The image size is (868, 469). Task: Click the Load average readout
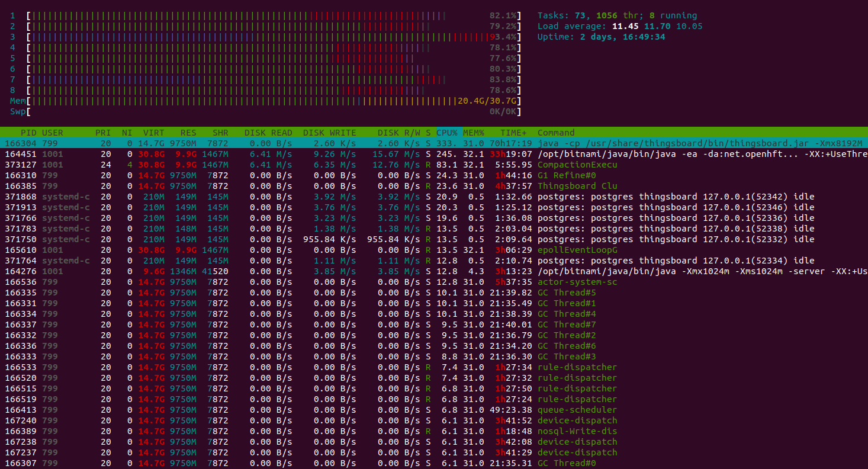tap(619, 26)
